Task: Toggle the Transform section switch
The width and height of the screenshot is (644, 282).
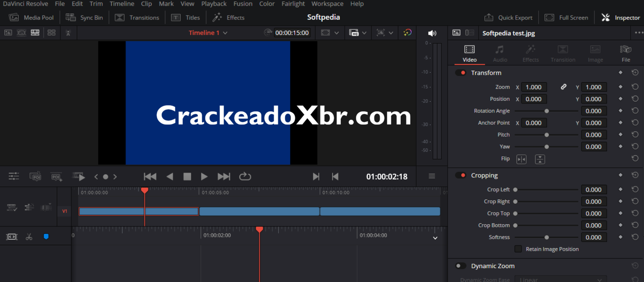Action: tap(461, 73)
